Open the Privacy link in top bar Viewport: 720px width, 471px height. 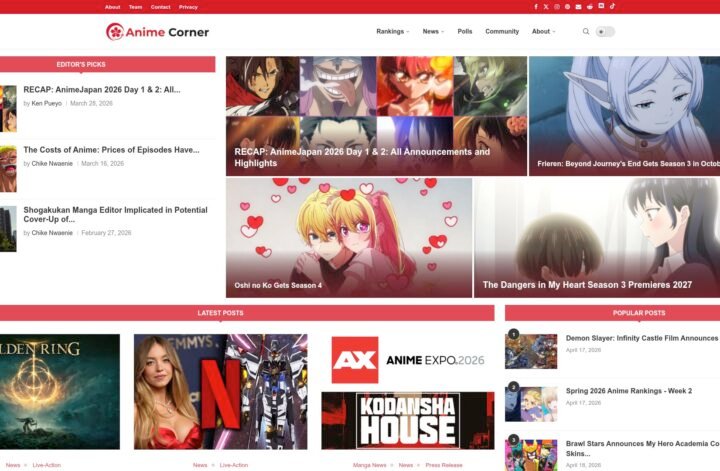[x=188, y=7]
